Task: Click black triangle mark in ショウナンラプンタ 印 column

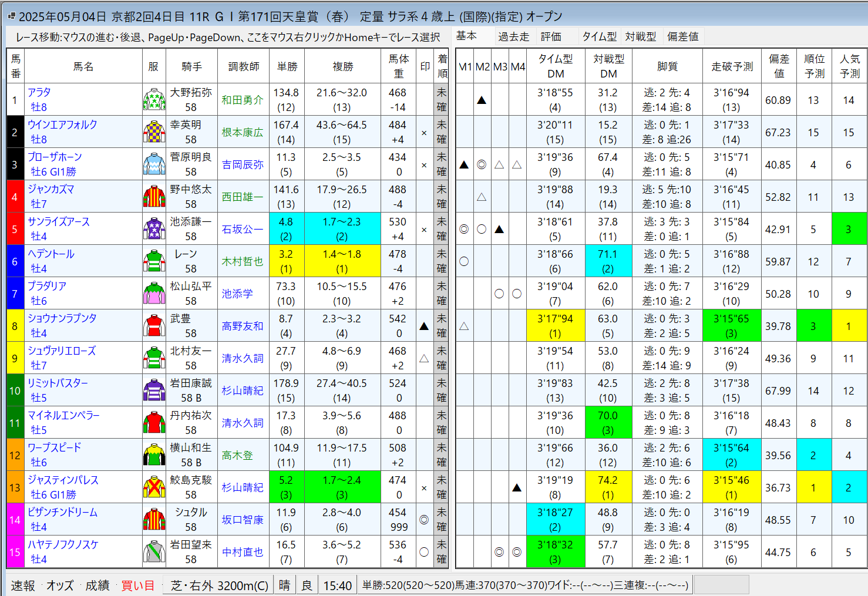Action: pyautogui.click(x=424, y=326)
